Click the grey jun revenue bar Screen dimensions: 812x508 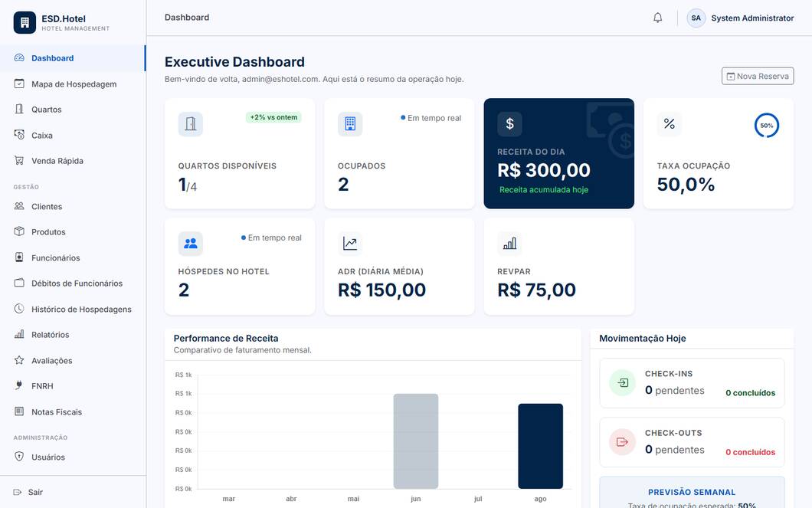416,441
